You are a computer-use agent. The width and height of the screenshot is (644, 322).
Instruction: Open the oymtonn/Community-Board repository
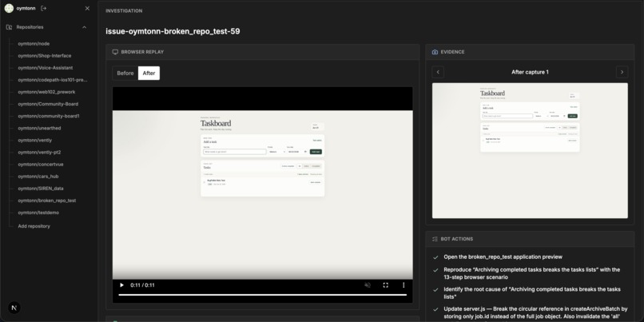[48, 104]
